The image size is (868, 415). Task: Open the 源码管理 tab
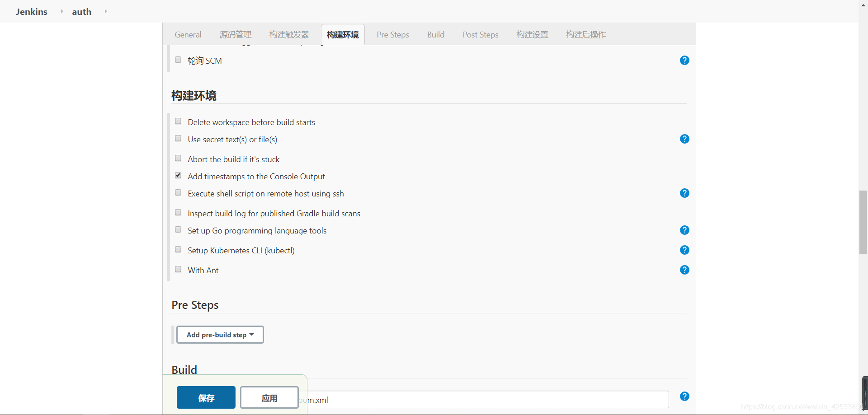click(235, 34)
